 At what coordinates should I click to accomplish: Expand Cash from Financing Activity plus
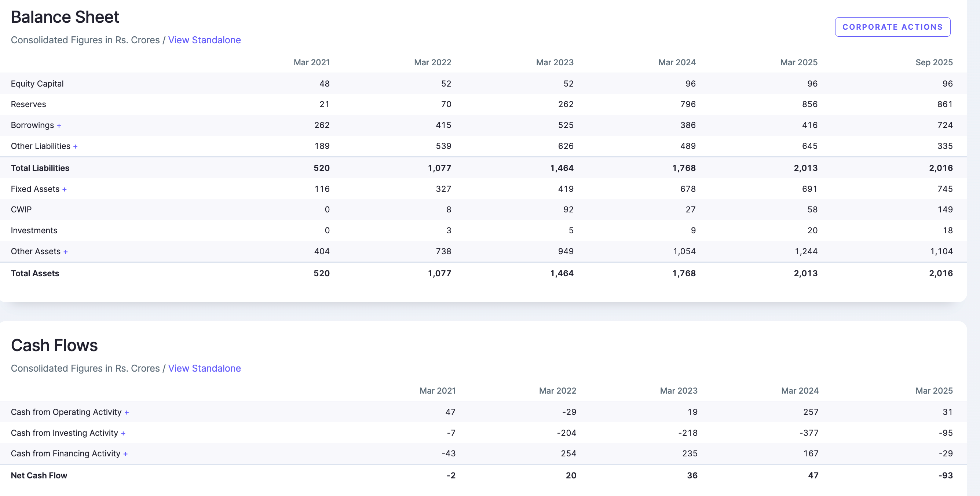click(x=125, y=454)
